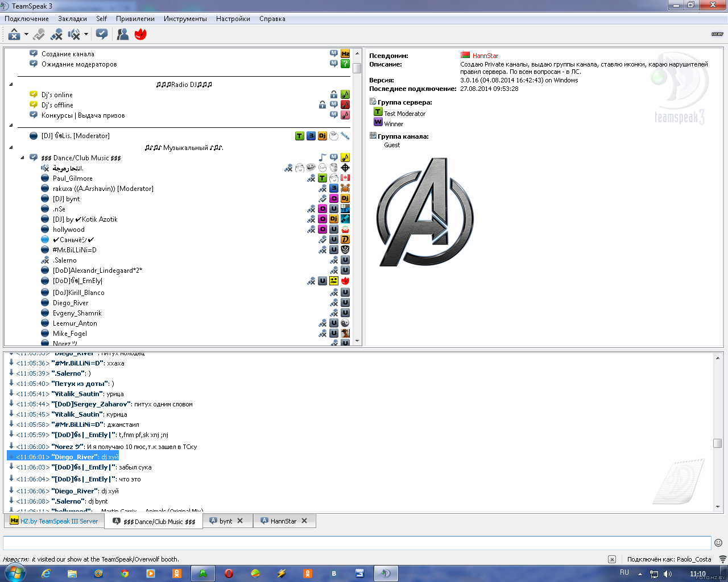The height and width of the screenshot is (582, 728).
Task: Select the Ожидание модераторов channel
Action: pyautogui.click(x=79, y=64)
